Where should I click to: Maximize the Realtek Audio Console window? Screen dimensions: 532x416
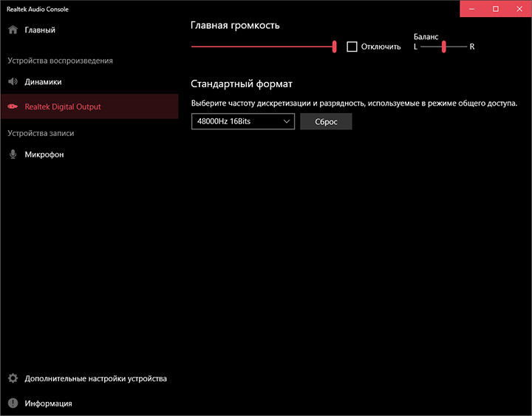click(496, 9)
